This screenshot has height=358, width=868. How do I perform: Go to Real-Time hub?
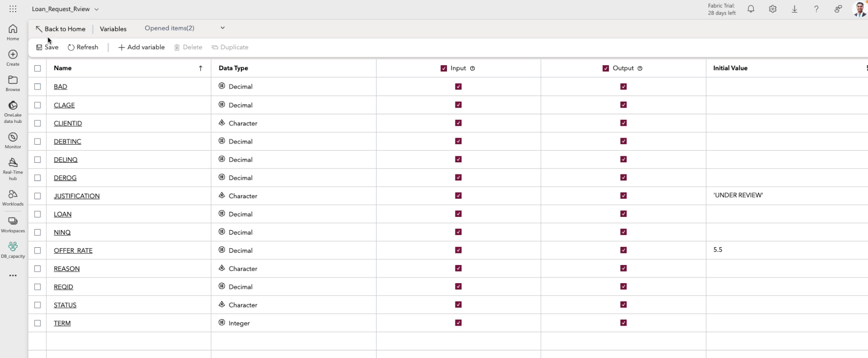[x=13, y=168]
